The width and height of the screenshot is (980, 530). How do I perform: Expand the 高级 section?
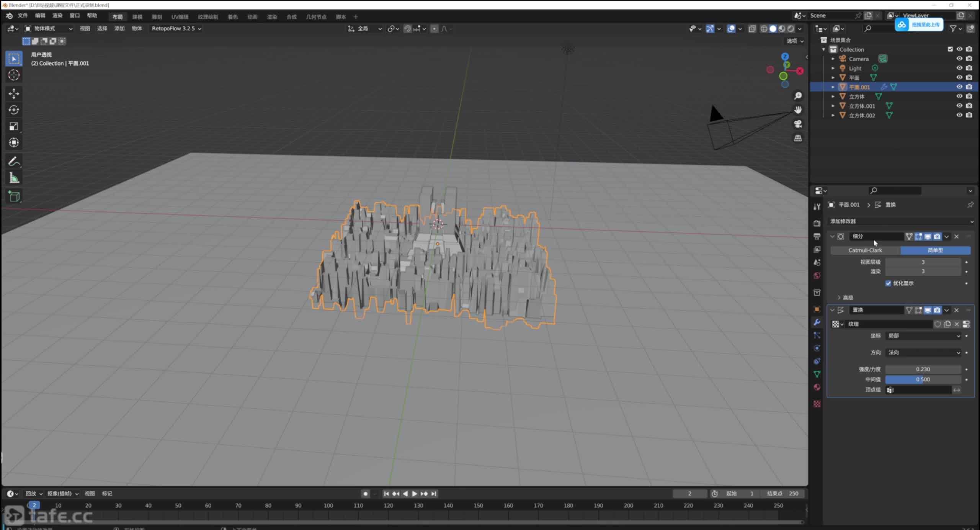click(x=845, y=298)
